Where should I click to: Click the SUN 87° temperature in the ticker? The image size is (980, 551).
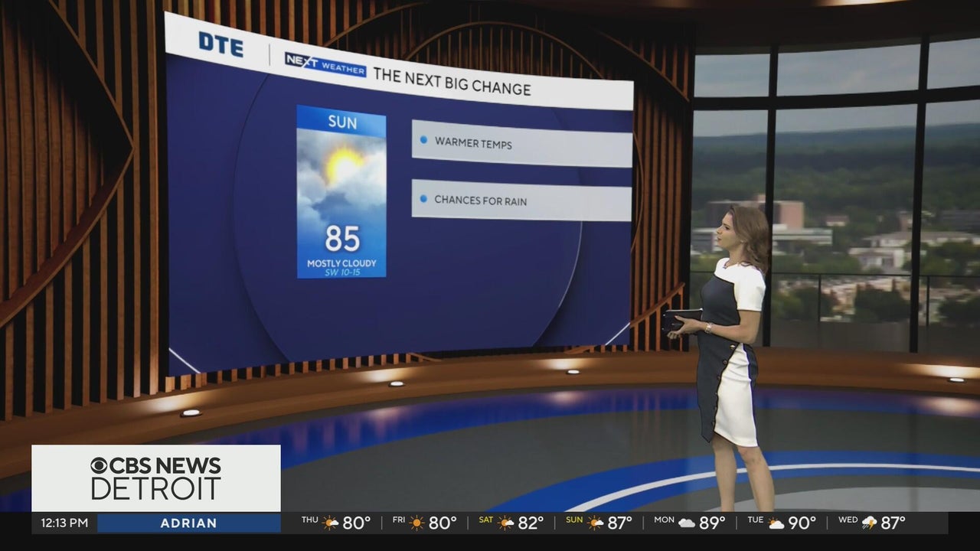coord(619,523)
